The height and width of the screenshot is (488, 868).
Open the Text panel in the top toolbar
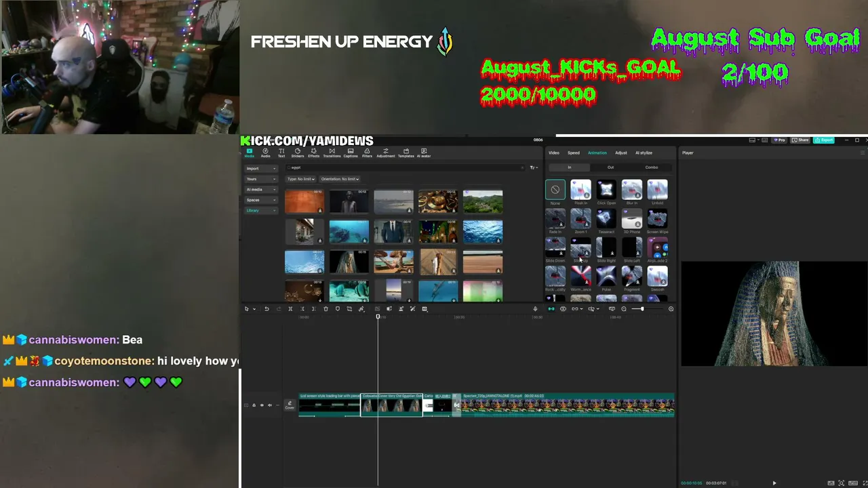click(281, 152)
